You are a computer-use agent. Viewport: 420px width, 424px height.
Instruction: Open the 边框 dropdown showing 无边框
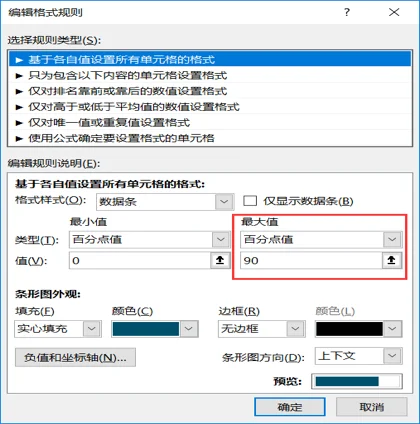pos(262,329)
